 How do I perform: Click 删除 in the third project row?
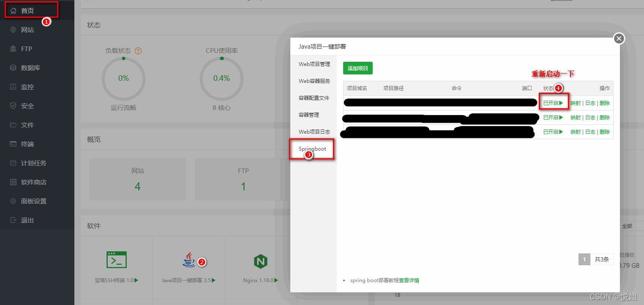point(605,132)
